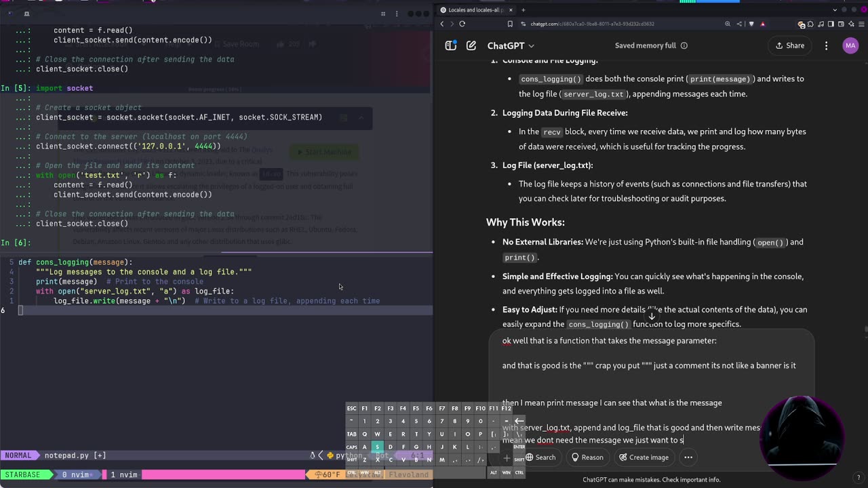
Task: Go back in the browser
Action: (x=442, y=24)
